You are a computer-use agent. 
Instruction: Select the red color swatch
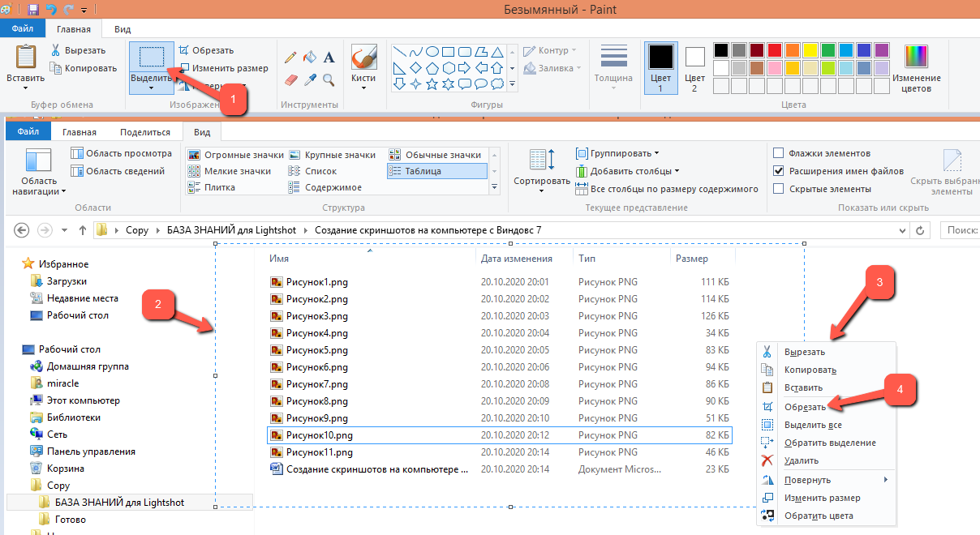[774, 50]
